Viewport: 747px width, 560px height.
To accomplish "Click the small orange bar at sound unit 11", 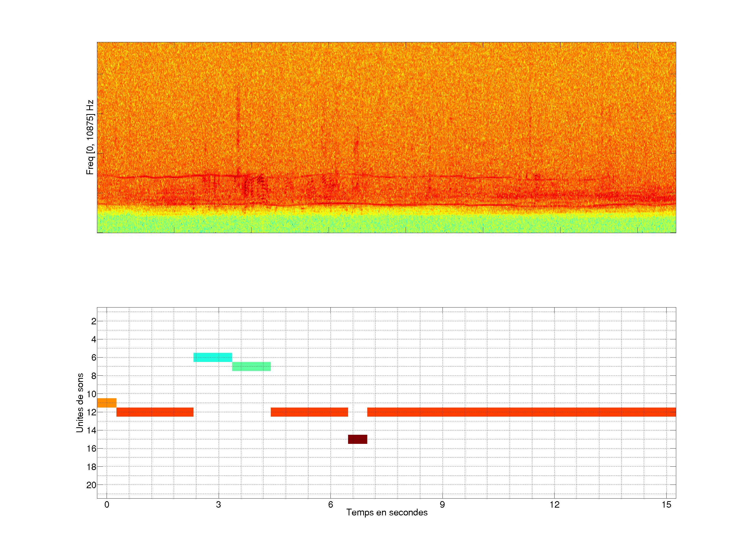I will click(107, 403).
